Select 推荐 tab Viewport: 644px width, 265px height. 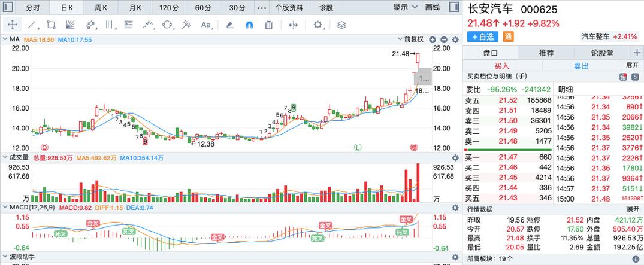546,53
